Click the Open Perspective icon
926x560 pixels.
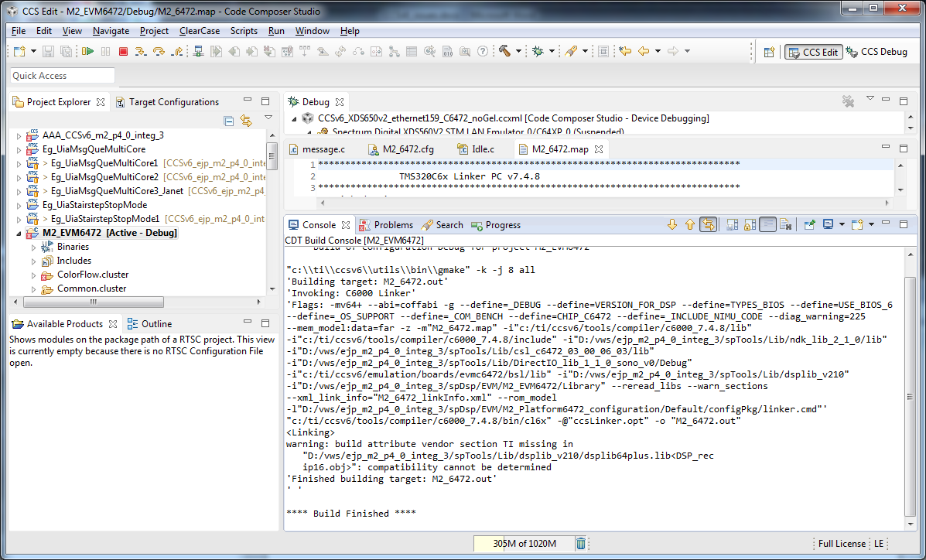tap(769, 52)
